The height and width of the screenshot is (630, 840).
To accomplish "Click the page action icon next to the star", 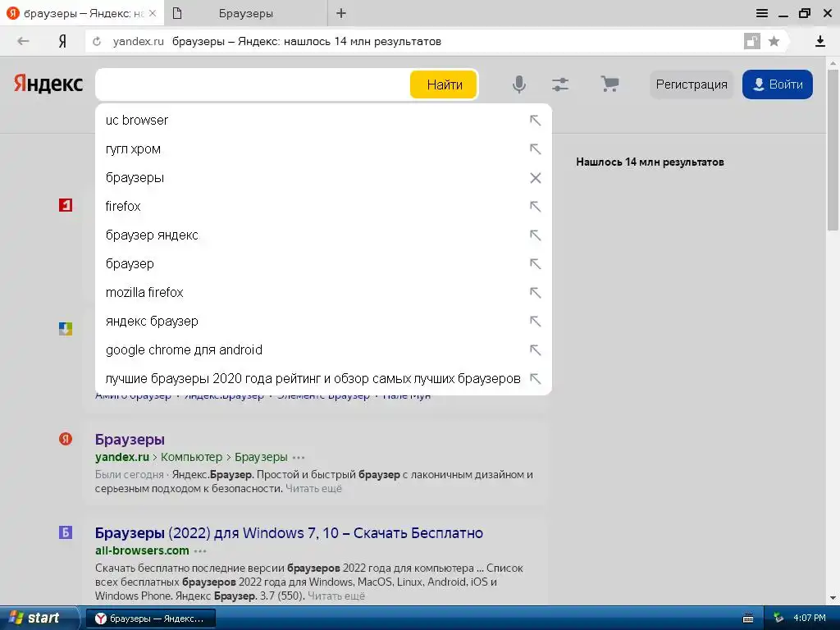I will coord(752,41).
